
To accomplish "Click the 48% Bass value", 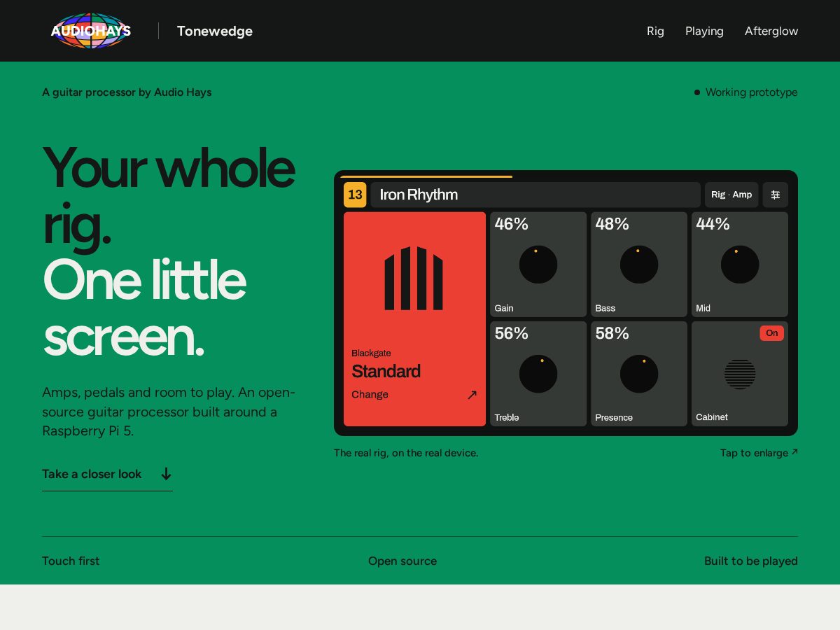I will (x=612, y=224).
